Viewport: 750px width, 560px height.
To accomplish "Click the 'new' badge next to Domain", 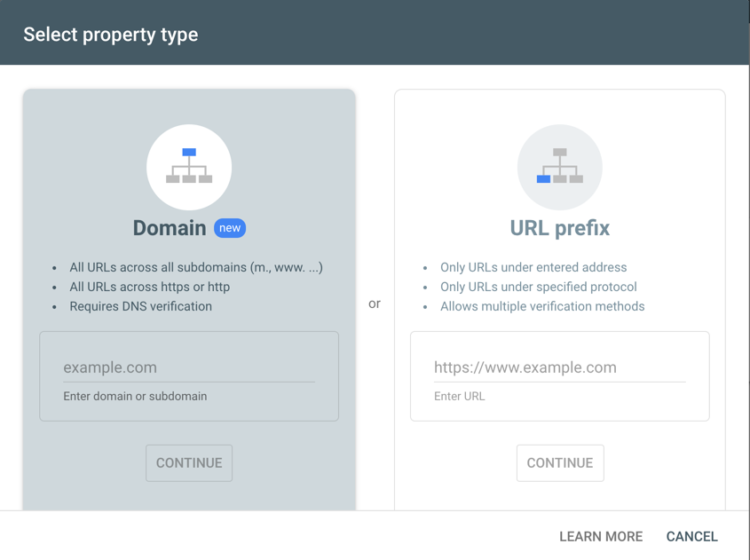I will [230, 228].
